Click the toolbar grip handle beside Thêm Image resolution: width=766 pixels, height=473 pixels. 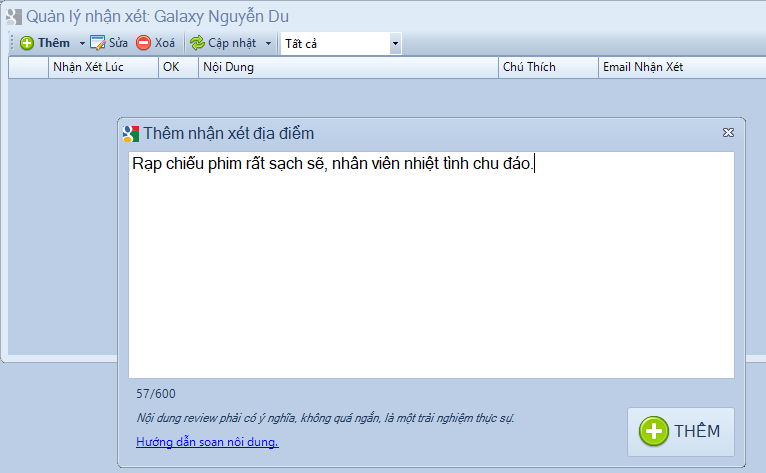pyautogui.click(x=12, y=43)
